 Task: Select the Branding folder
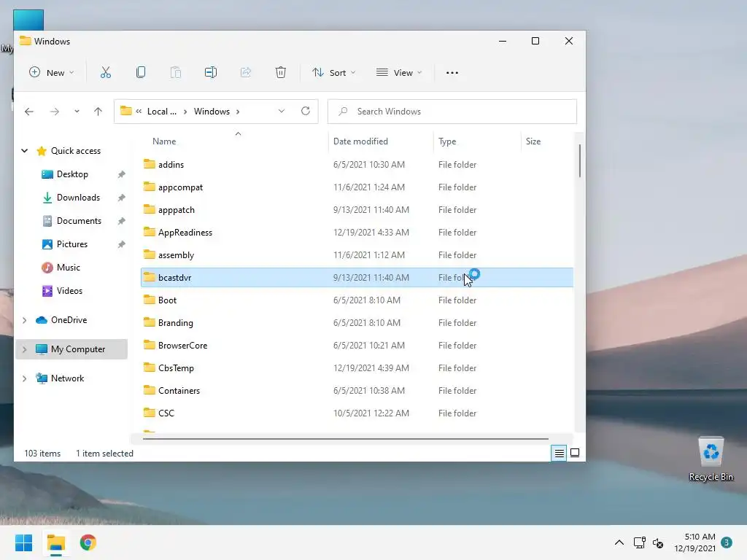(x=357, y=323)
